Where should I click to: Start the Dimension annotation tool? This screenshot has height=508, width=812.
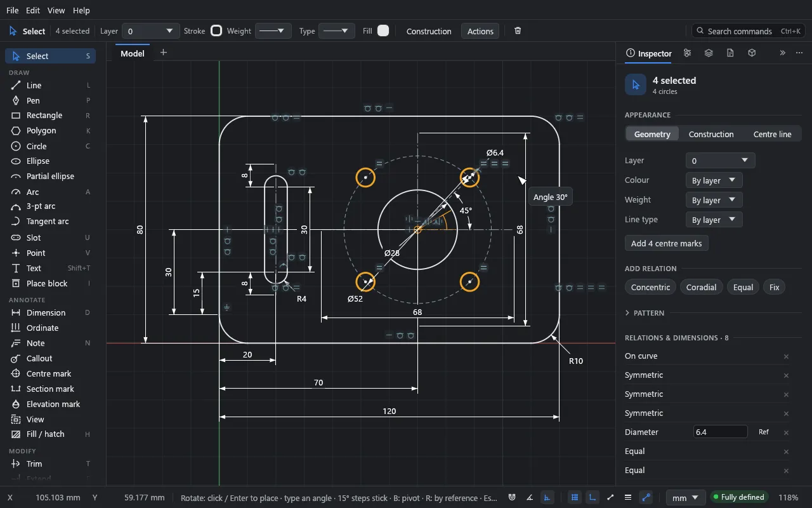(x=51, y=312)
